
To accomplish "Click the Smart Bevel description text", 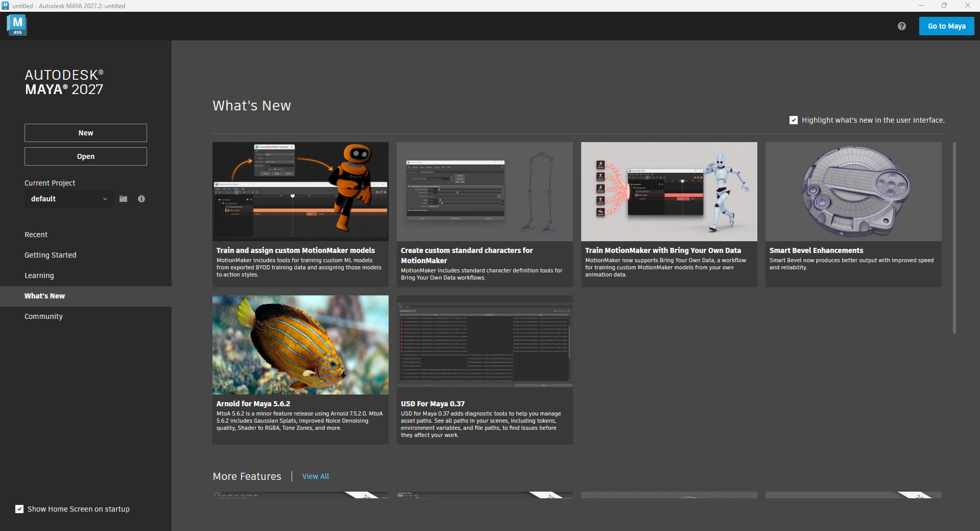I will (851, 264).
